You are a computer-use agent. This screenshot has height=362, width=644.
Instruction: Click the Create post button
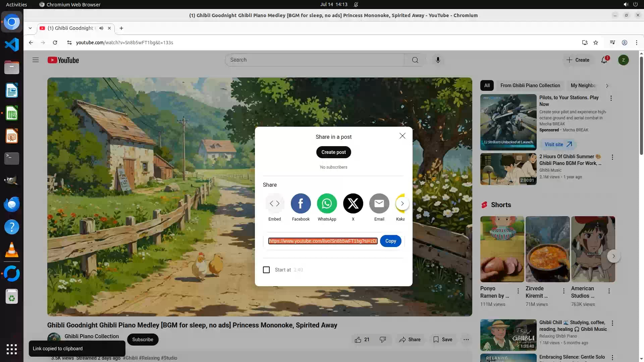[333, 152]
